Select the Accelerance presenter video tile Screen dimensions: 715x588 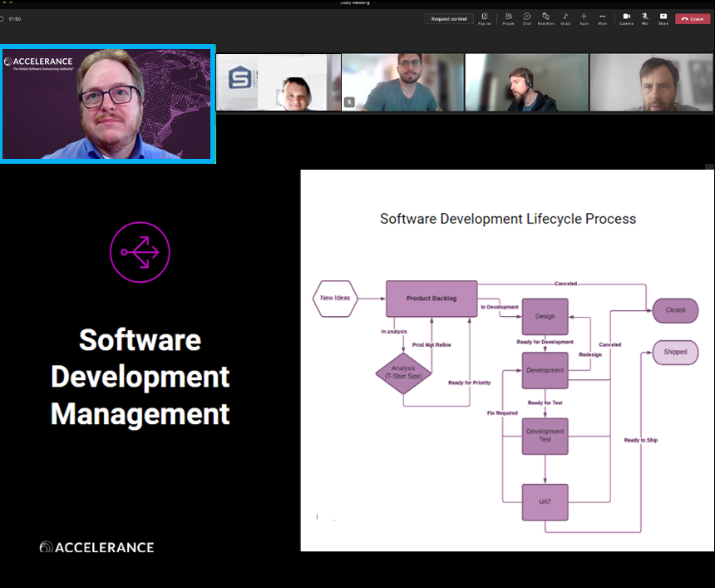coord(108,104)
